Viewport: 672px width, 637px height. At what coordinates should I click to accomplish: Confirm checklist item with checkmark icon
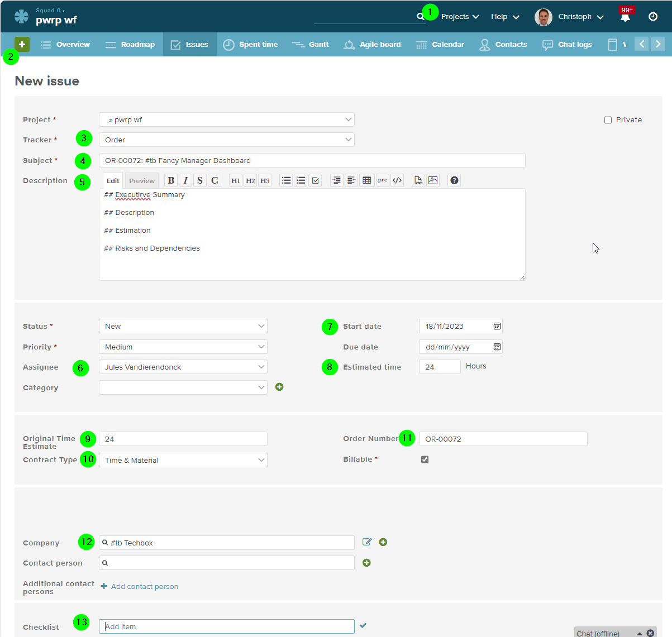pyautogui.click(x=363, y=626)
